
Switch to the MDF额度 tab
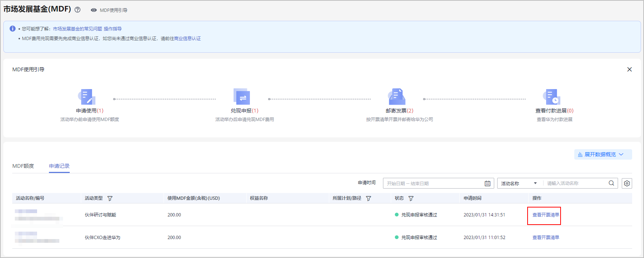pyautogui.click(x=23, y=166)
